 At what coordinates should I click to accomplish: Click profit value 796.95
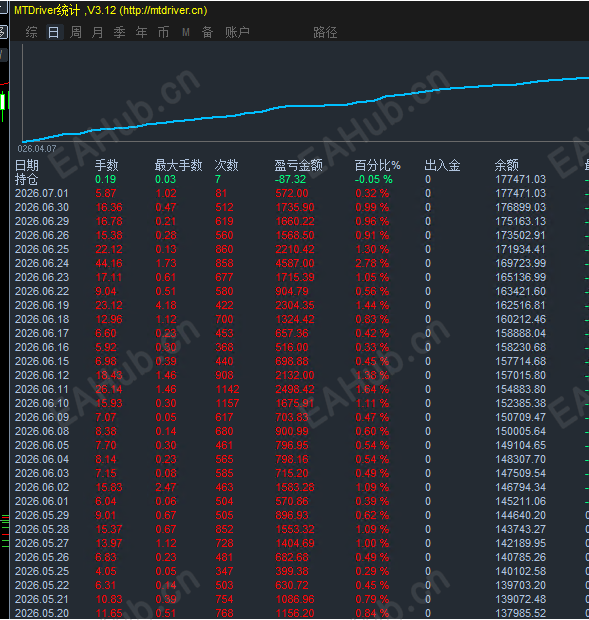292,445
